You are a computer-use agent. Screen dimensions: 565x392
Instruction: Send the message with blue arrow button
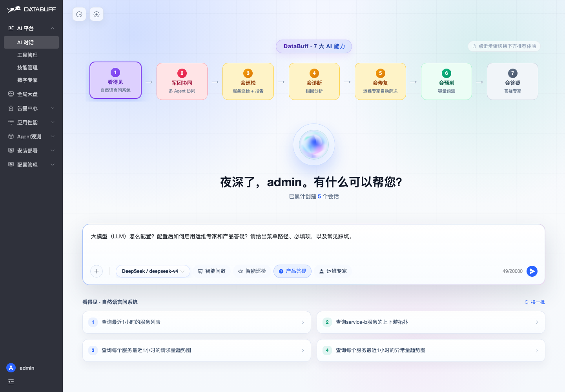pos(532,271)
